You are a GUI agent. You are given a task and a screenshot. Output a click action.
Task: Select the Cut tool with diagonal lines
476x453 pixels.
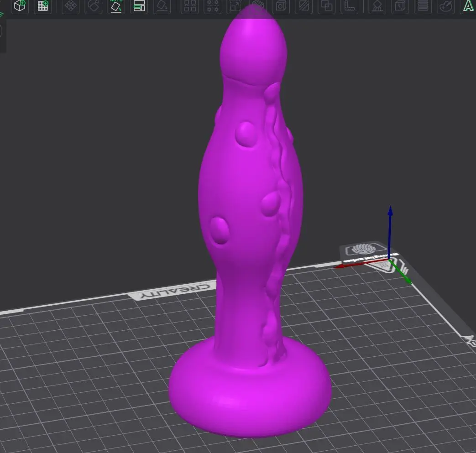pos(303,6)
